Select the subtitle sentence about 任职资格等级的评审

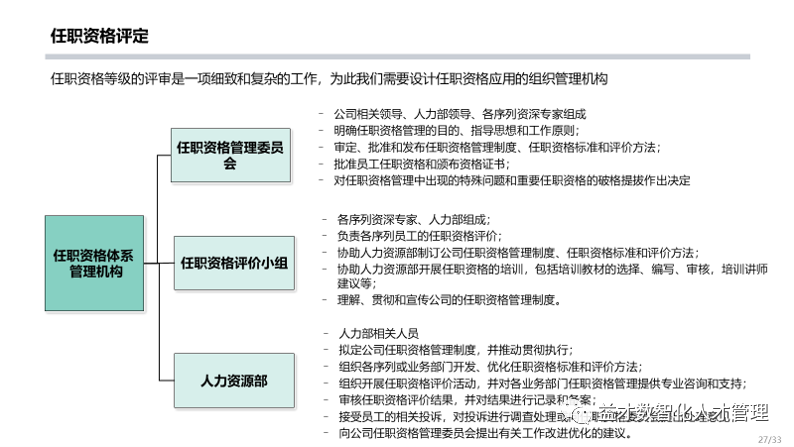point(329,79)
